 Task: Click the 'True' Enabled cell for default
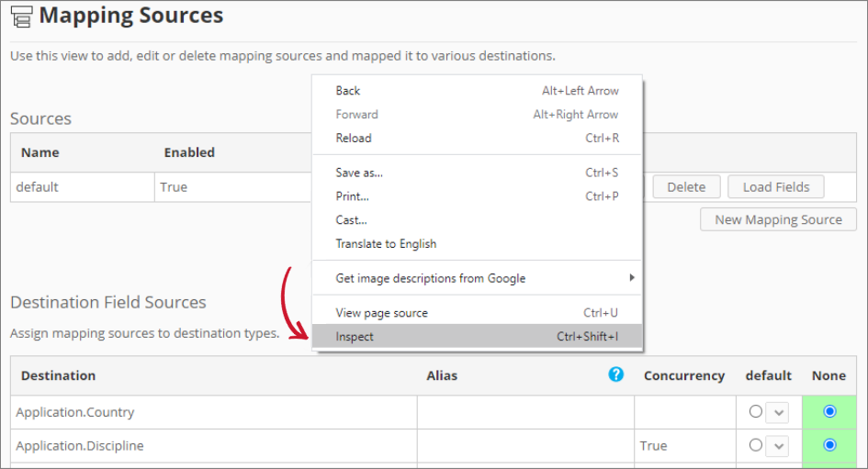[233, 187]
